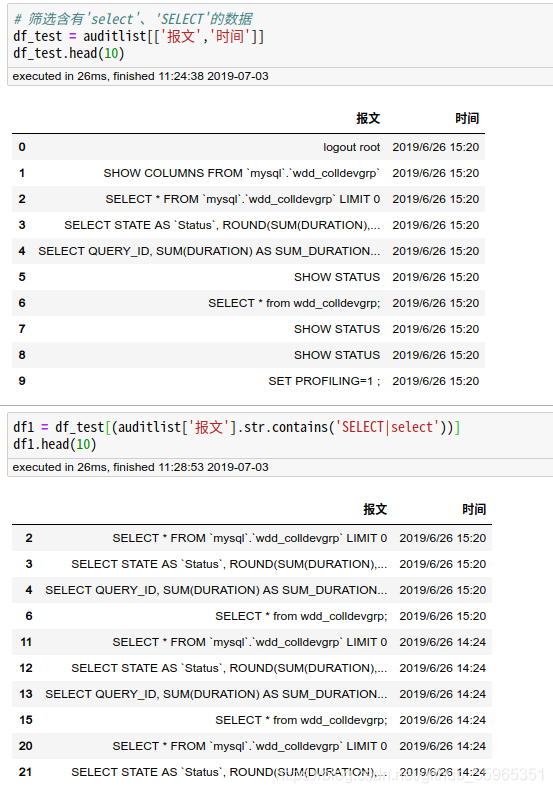This screenshot has height=793, width=553.
Task: Select row 21 'SELECT STATE AS `Status`' cell
Action: tap(229, 772)
